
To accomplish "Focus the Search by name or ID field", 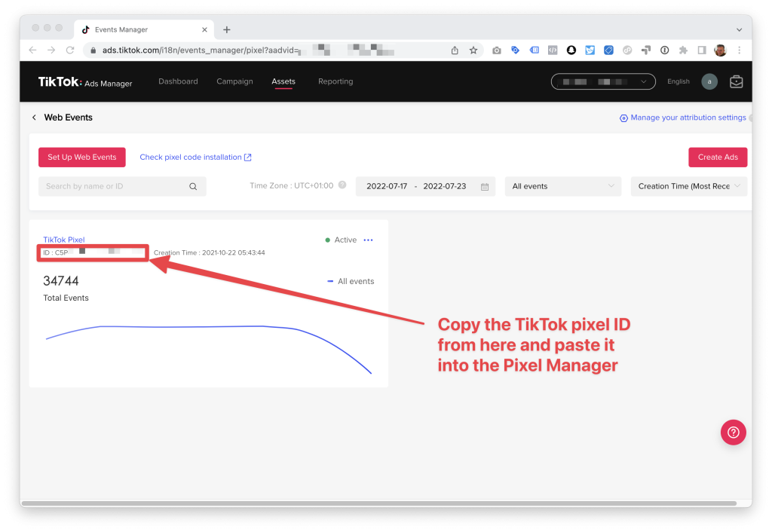I will point(122,186).
